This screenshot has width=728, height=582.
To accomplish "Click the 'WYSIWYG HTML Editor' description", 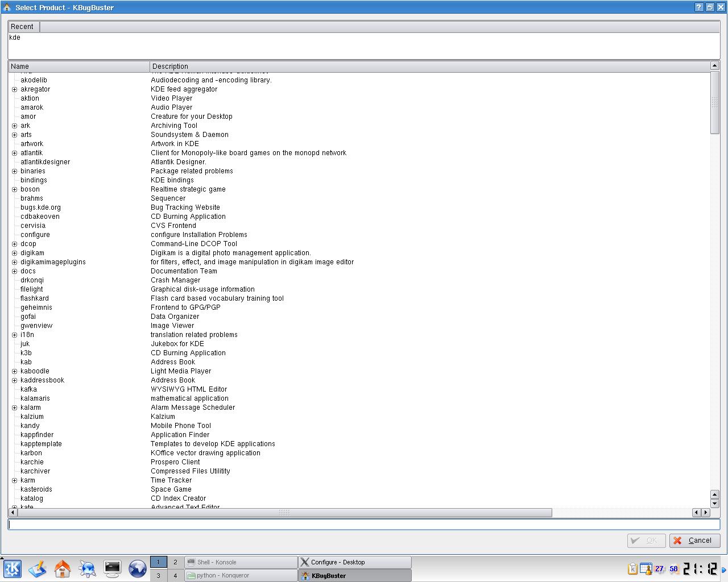I will click(189, 389).
